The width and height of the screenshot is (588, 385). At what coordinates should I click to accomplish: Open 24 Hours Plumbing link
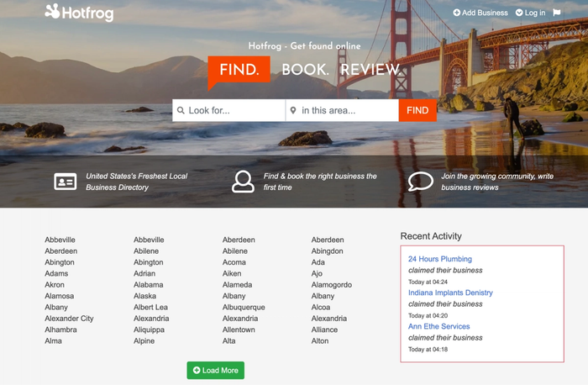tap(440, 259)
